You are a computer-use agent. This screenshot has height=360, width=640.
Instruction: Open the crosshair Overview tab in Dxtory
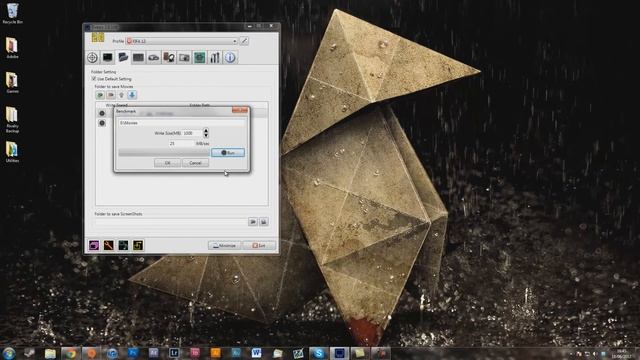93,58
